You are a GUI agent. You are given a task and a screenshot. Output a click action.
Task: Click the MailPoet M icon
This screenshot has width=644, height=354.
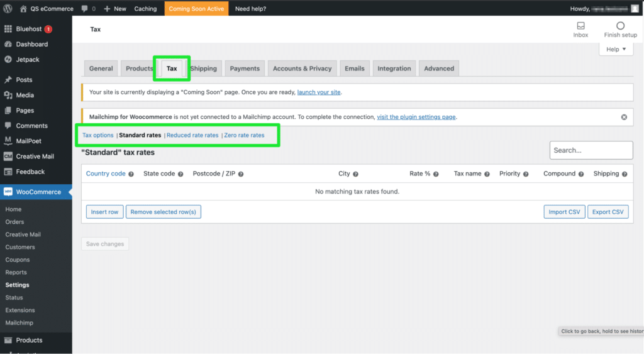pos(8,141)
